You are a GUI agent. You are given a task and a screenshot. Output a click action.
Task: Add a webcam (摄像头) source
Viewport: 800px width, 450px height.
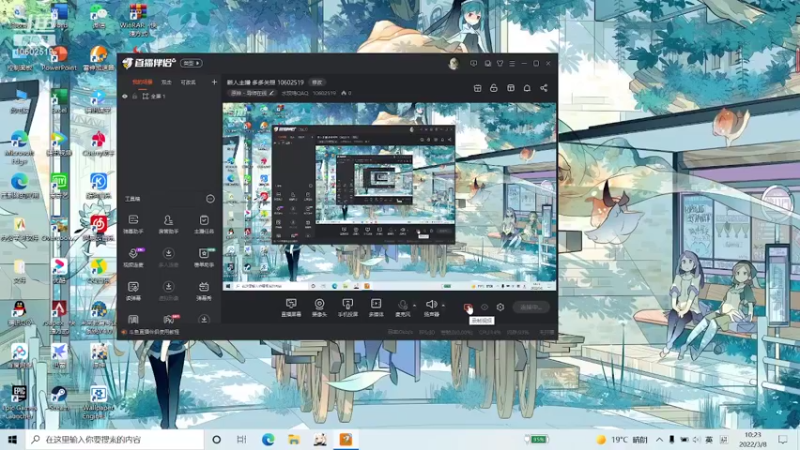point(319,307)
